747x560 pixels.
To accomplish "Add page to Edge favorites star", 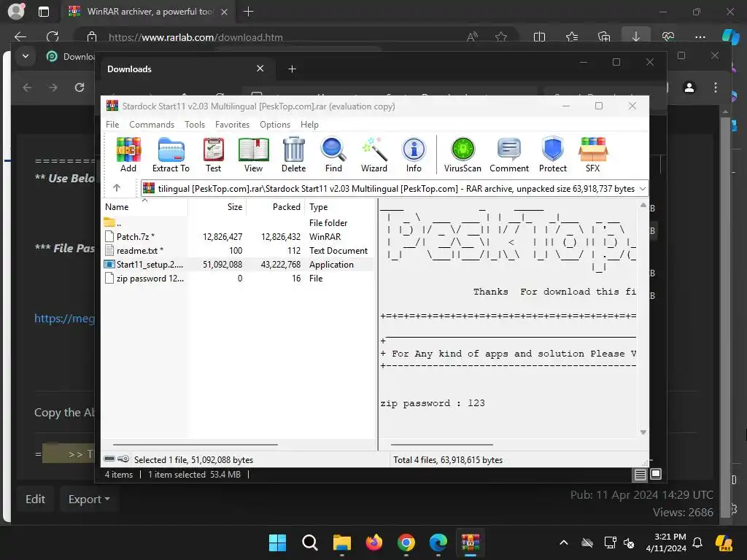I will pos(500,36).
